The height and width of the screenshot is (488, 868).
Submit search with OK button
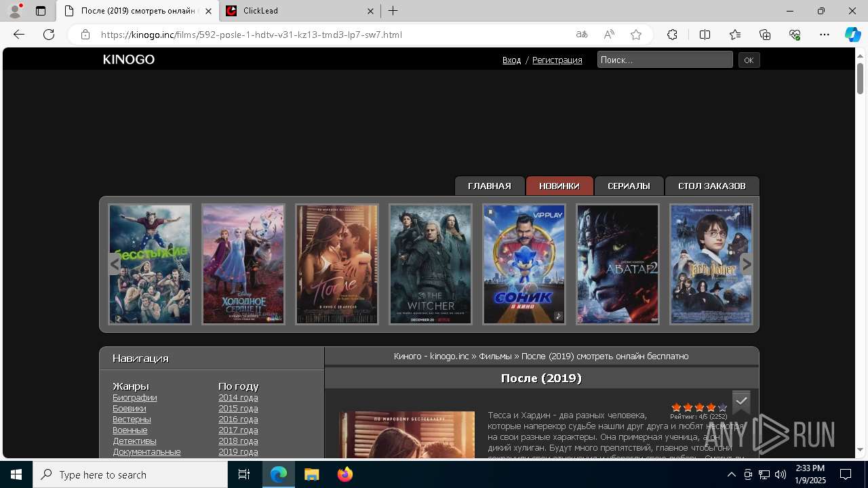(749, 60)
